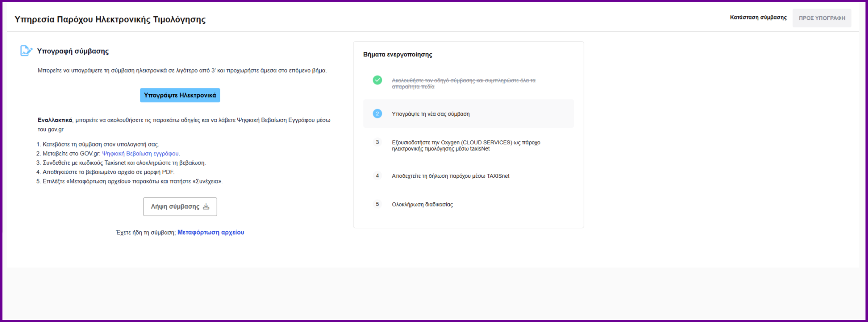Click the Υπογραφή σύμβασης heading

coord(73,51)
